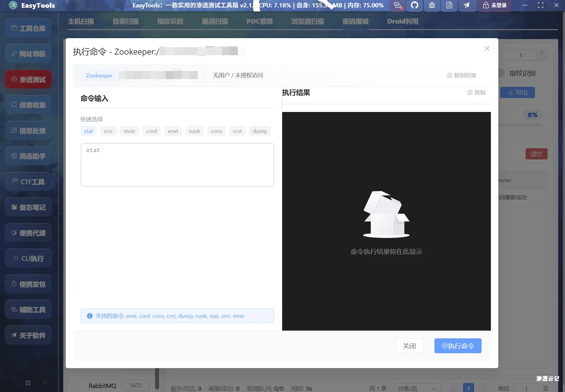Select the CLI执行 sidebar entry

28,258
